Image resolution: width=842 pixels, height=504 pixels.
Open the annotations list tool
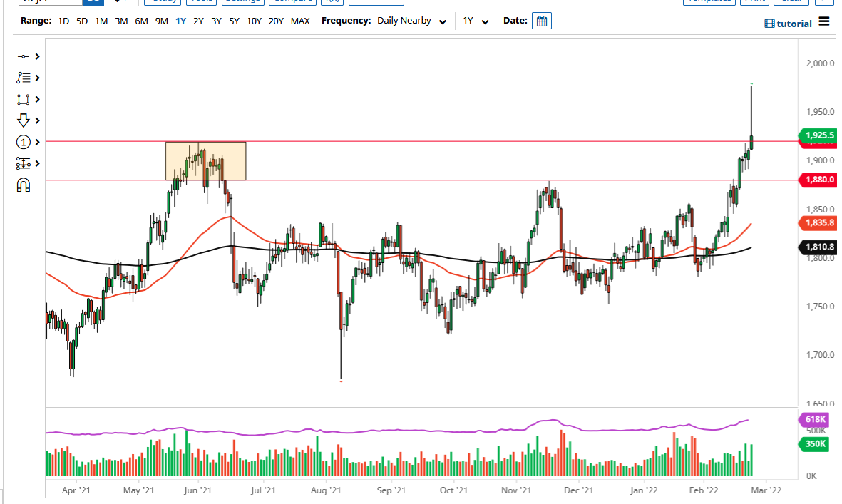coord(24,77)
